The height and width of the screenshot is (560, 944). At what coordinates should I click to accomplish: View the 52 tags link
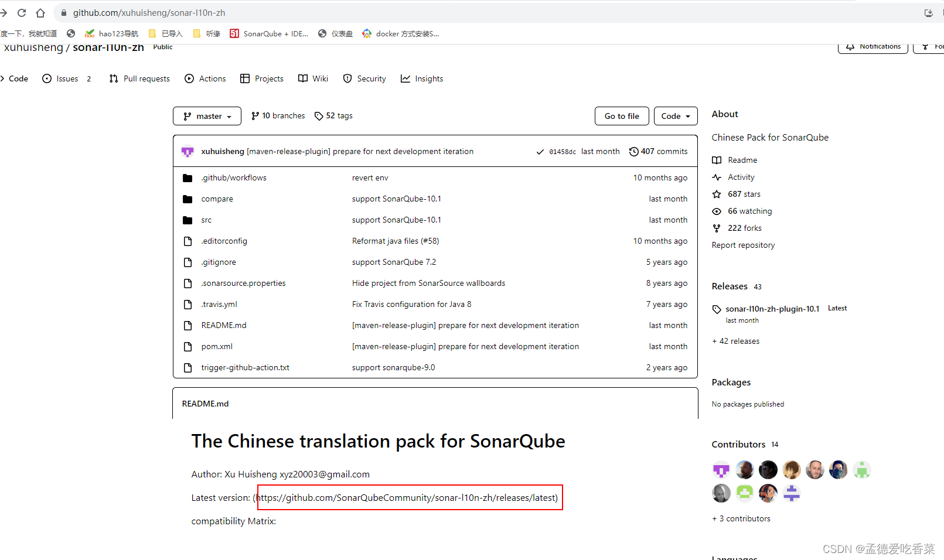(x=333, y=116)
